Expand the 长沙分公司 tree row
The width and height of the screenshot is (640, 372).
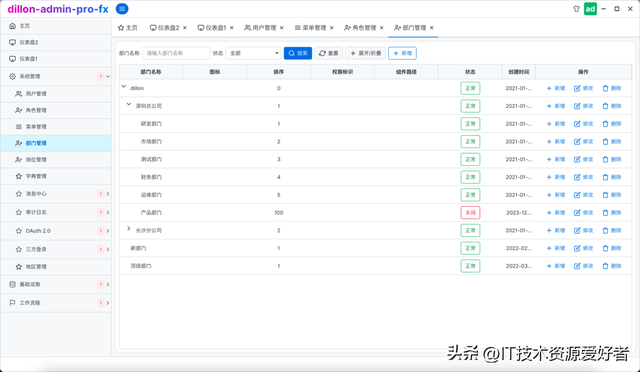(x=129, y=229)
